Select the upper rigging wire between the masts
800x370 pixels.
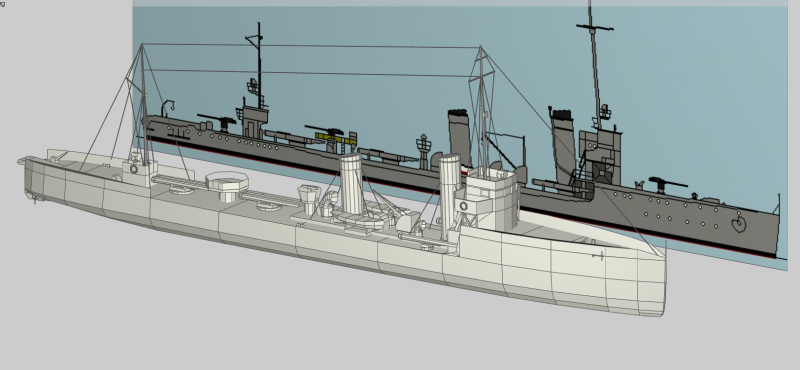(311, 46)
